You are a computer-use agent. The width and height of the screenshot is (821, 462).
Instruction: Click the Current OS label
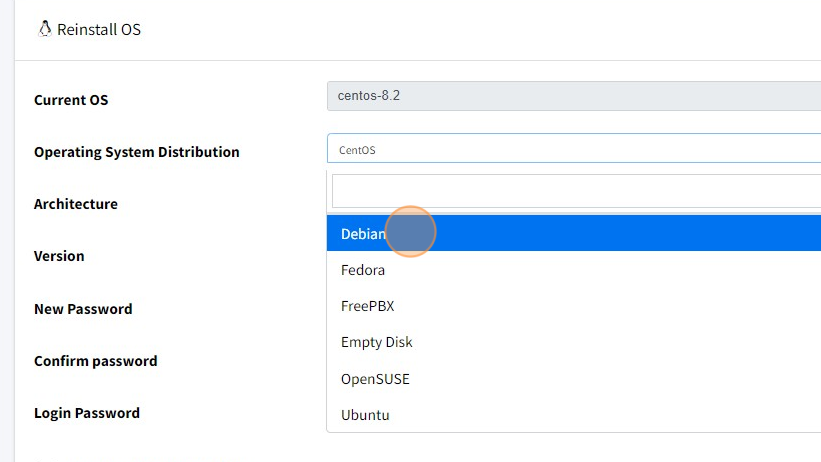71,100
